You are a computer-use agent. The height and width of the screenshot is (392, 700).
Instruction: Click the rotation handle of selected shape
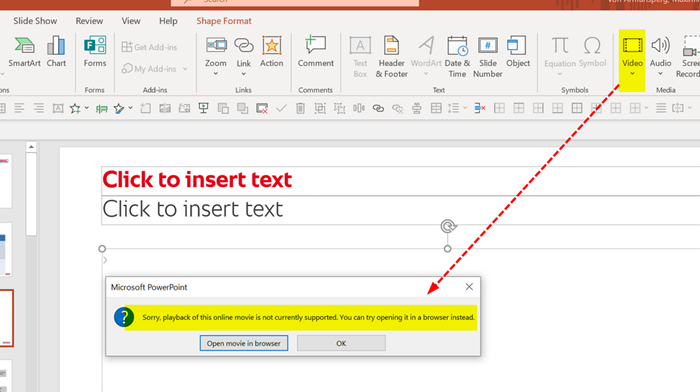tap(448, 226)
